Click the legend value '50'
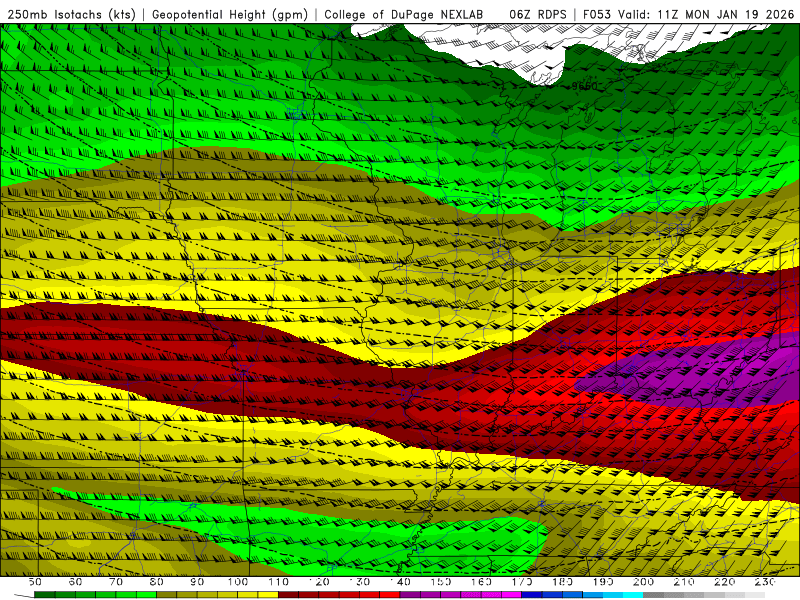Screen dimensions: 800x600 (35, 582)
